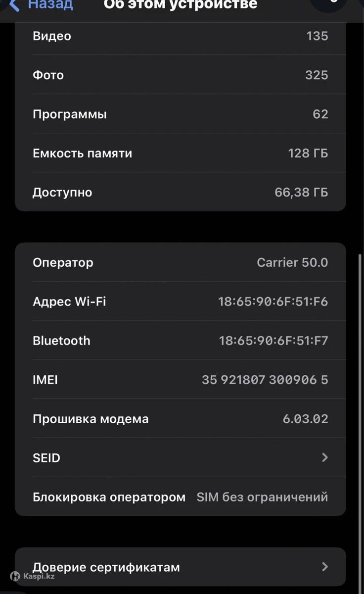
Task: Open the Доверие сертификатам settings row
Action: click(106, 567)
